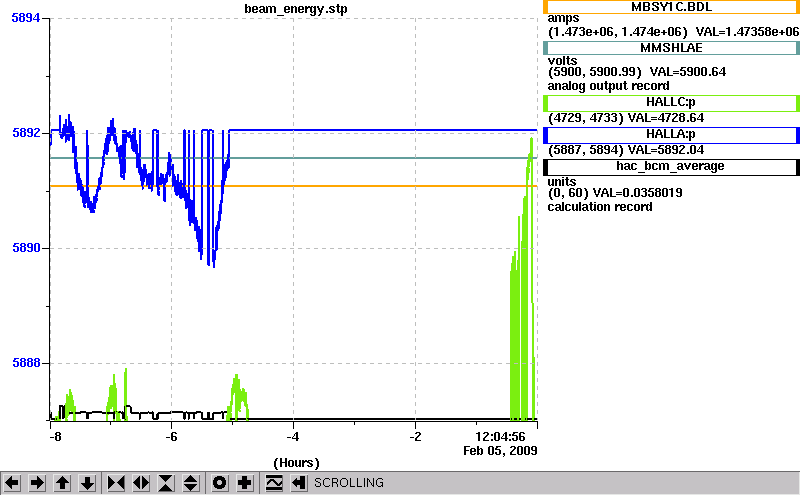Pan the graph up with up-arrow button
This screenshot has width=800, height=495.
pyautogui.click(x=62, y=483)
